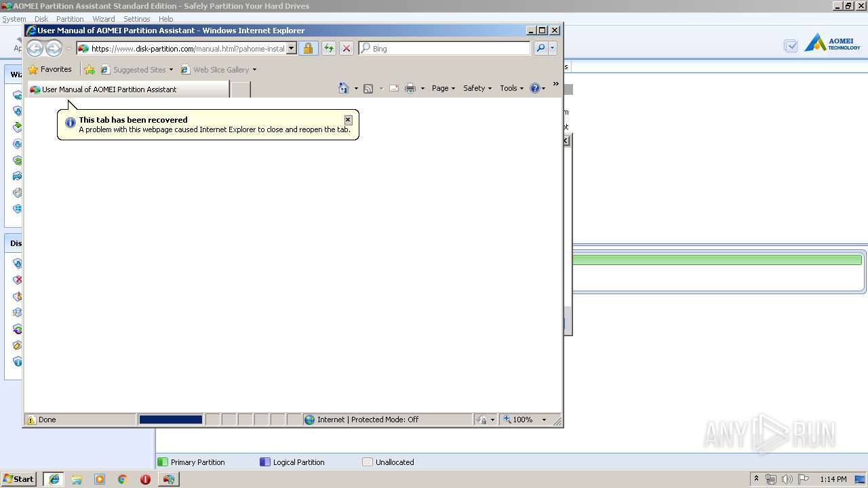Expand the command bar overflow chevron
Image resolution: width=868 pixels, height=488 pixels.
tap(555, 84)
